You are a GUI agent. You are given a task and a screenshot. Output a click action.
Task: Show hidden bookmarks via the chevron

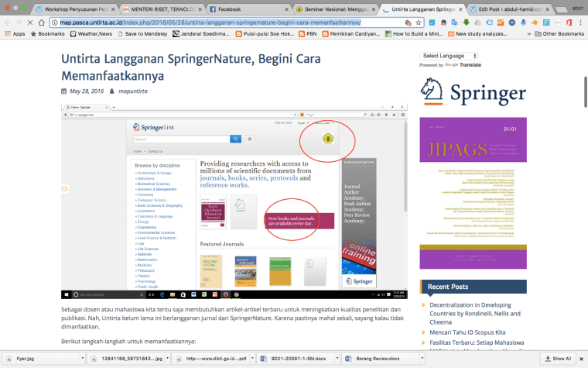pos(528,34)
